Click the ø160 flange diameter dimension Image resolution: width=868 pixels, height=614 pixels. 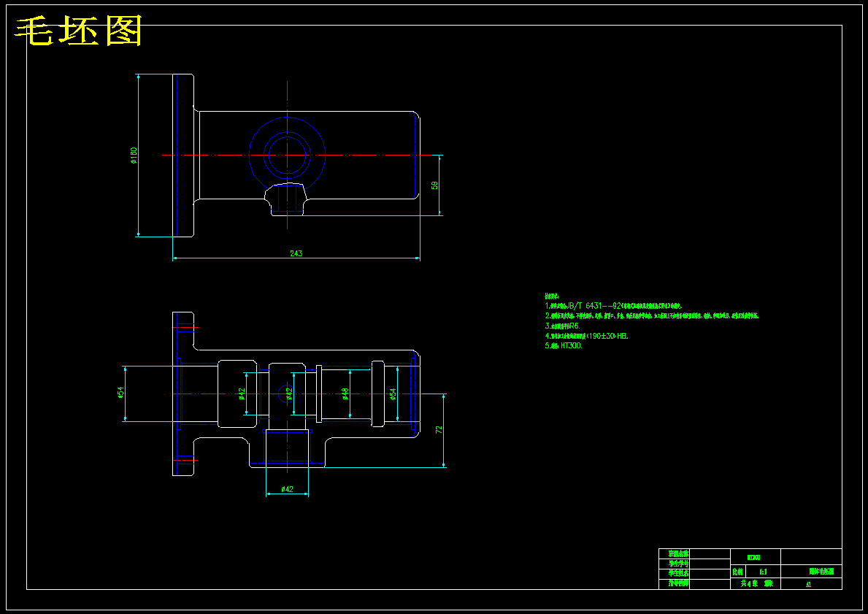134,156
